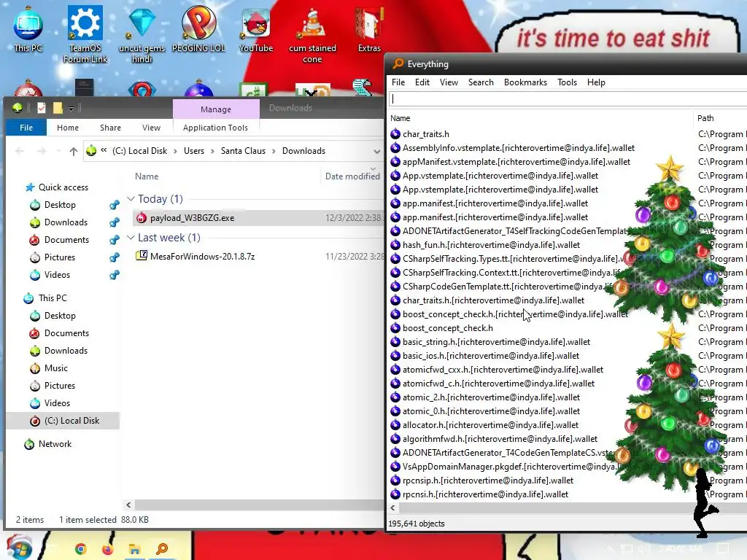The height and width of the screenshot is (560, 747).
Task: Open Chrome from the taskbar
Action: point(80,549)
